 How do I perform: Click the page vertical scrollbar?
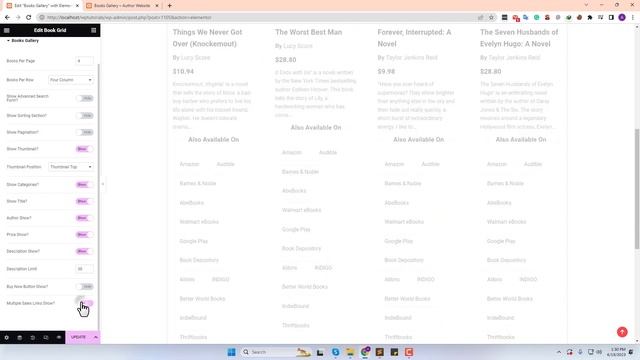click(637, 188)
